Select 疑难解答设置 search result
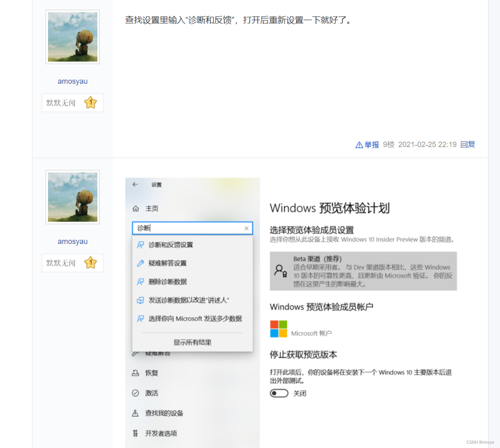The image size is (500, 448). click(x=192, y=263)
